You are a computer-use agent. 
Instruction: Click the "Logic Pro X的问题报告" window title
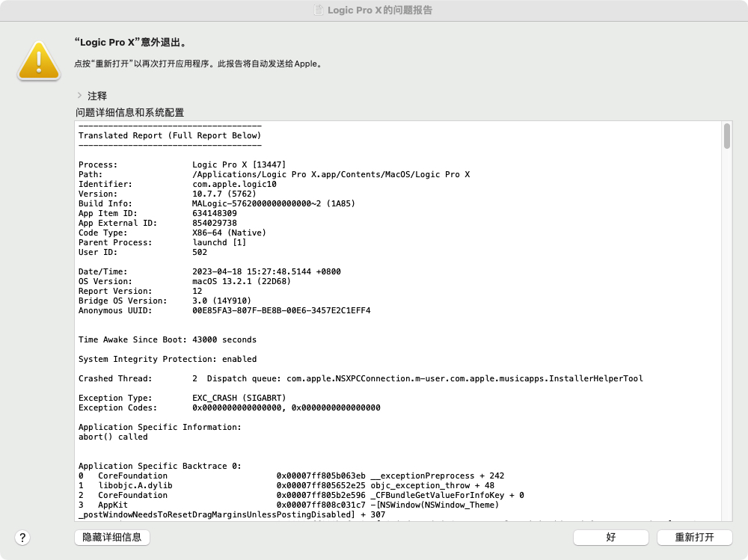pos(380,10)
